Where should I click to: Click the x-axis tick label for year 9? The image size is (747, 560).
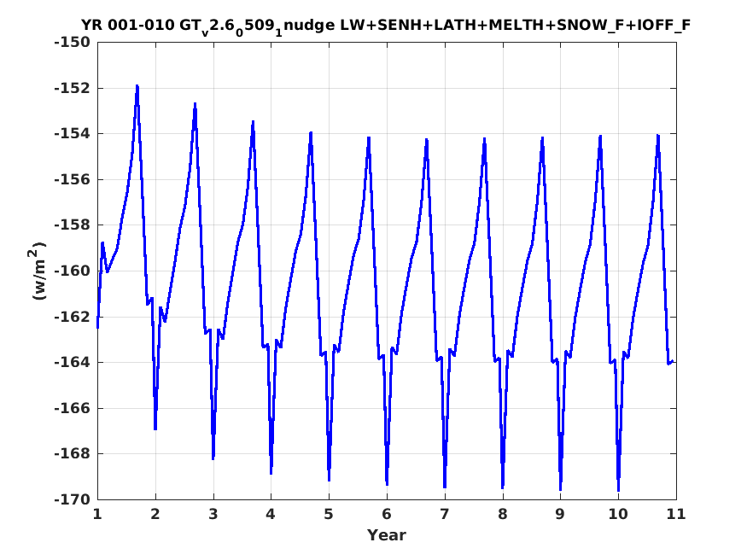coord(561,514)
